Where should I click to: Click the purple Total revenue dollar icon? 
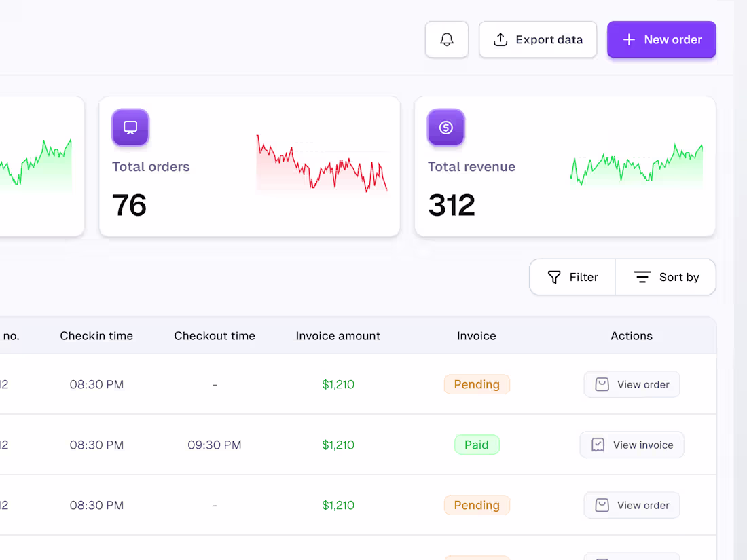tap(446, 127)
